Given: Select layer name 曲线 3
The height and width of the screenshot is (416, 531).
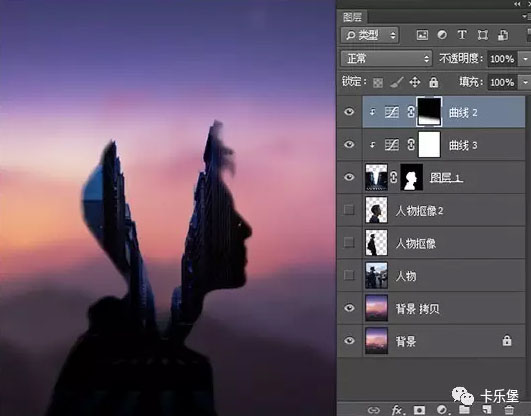Looking at the screenshot, I should coord(463,145).
